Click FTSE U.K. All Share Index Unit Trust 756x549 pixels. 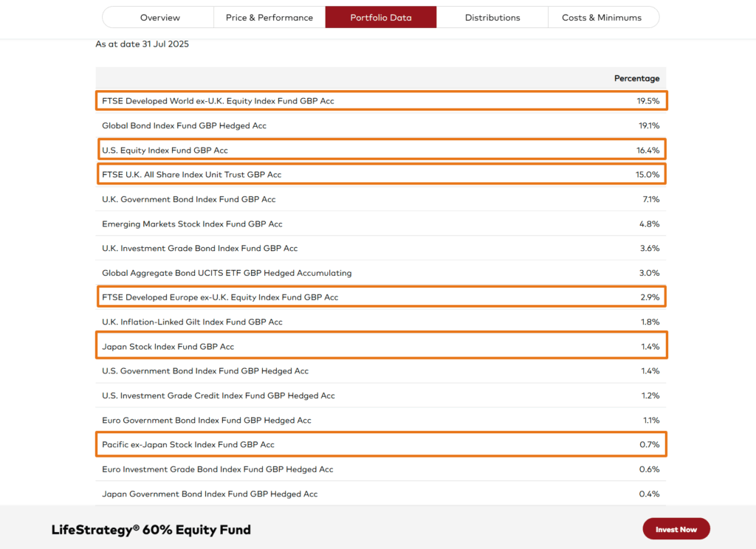(381, 174)
